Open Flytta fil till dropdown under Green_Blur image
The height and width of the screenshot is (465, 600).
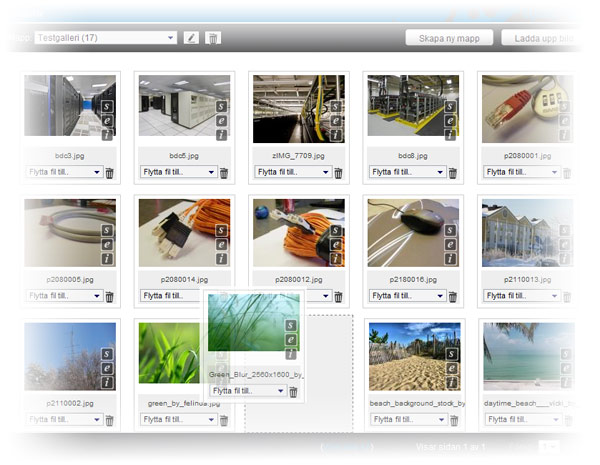248,391
